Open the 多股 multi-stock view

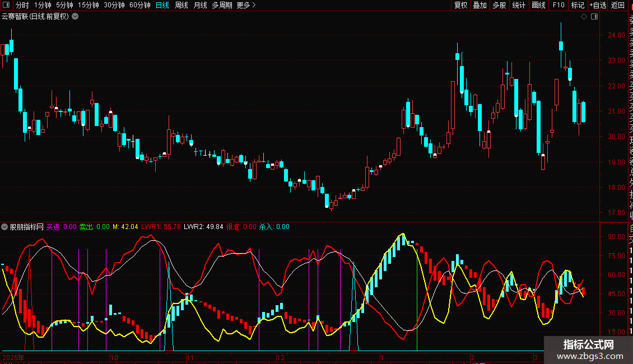click(499, 5)
